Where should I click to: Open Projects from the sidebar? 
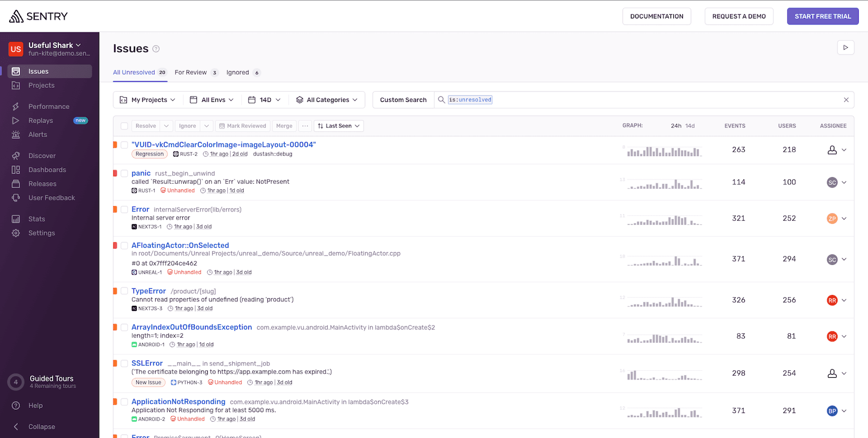pos(41,86)
